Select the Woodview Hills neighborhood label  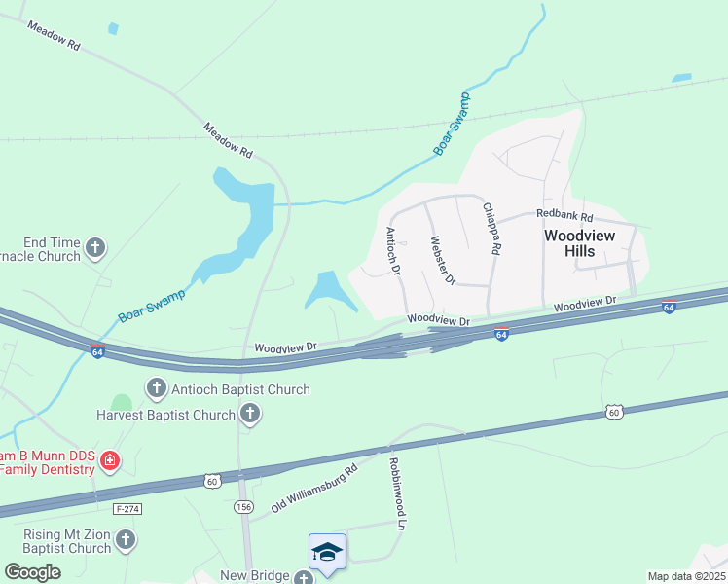pos(579,243)
